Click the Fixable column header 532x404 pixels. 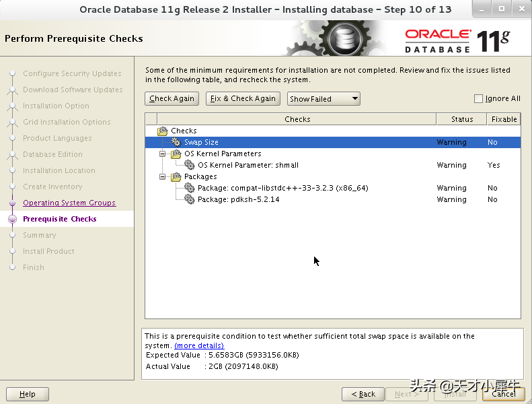504,119
